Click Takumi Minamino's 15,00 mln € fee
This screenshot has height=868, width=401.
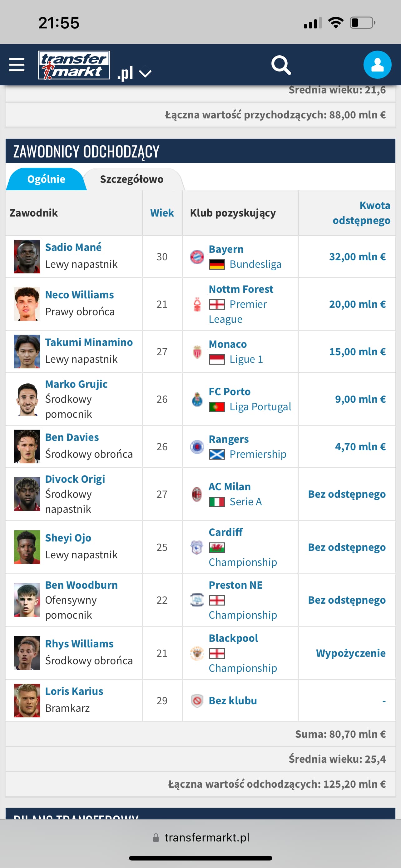coord(357,352)
